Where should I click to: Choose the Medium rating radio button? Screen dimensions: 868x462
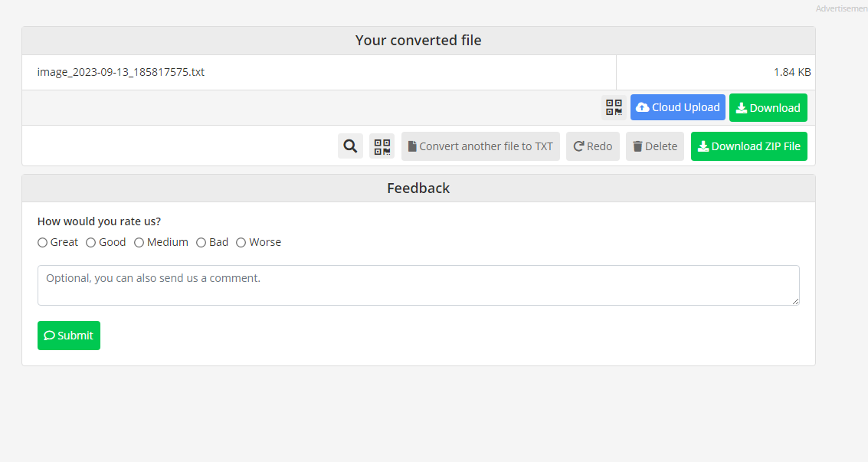[139, 242]
